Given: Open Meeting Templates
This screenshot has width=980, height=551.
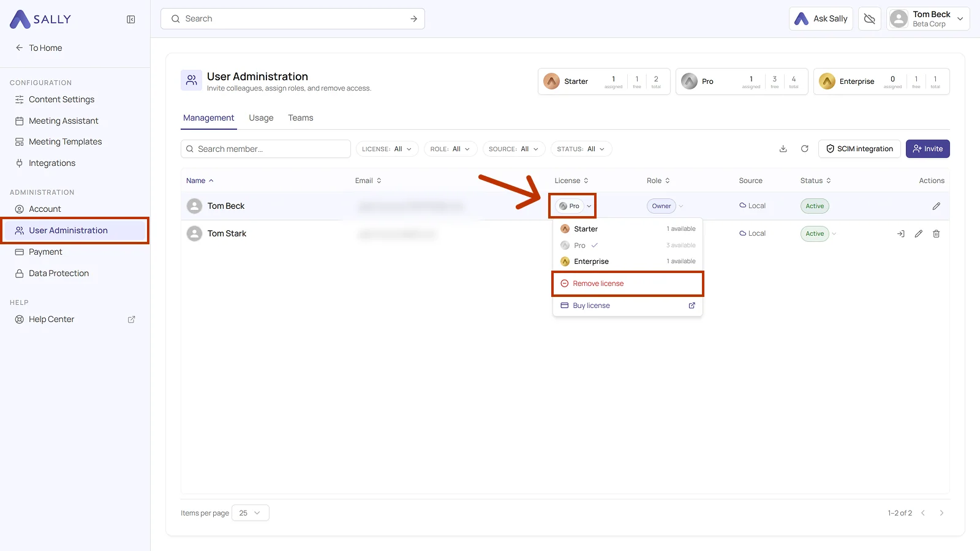Looking at the screenshot, I should (65, 141).
